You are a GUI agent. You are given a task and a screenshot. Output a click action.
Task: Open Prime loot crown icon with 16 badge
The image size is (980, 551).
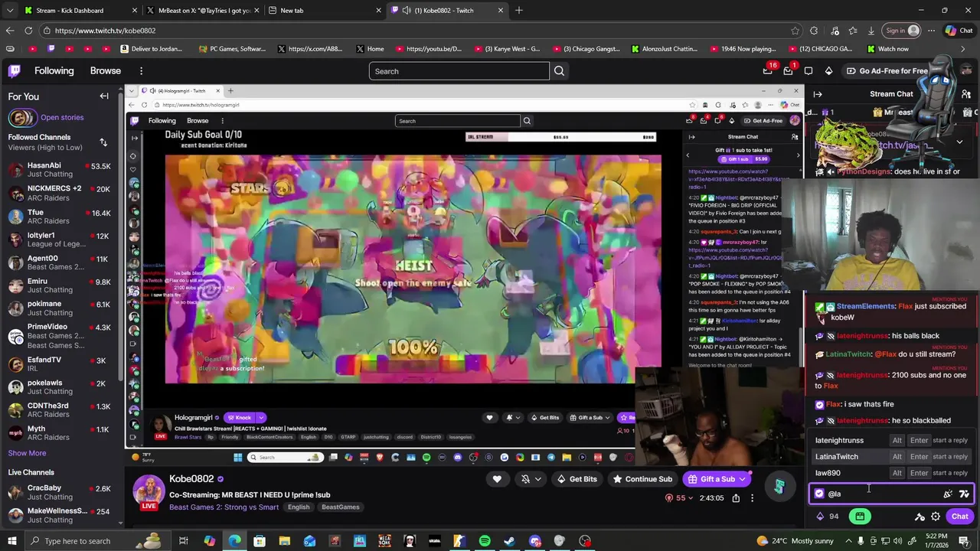click(x=768, y=70)
